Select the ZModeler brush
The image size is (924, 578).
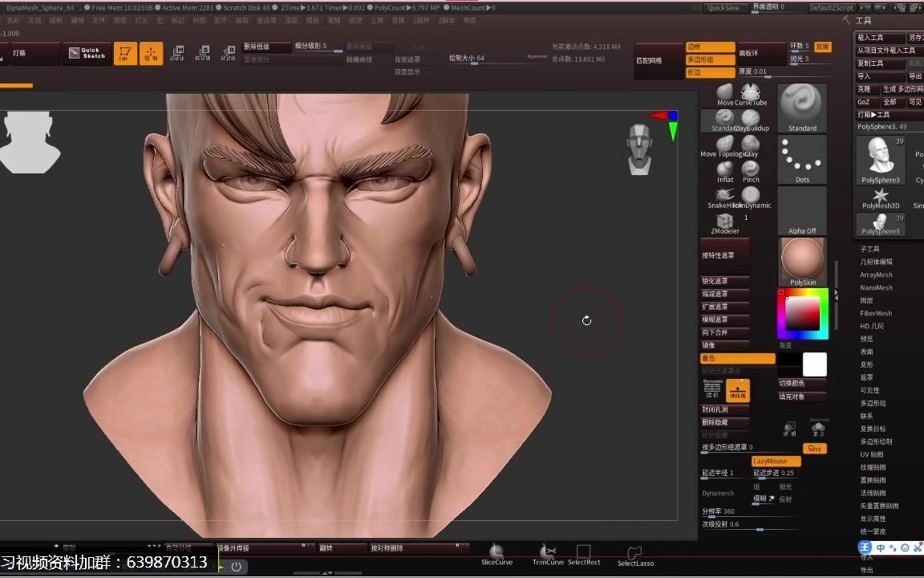pyautogui.click(x=724, y=221)
